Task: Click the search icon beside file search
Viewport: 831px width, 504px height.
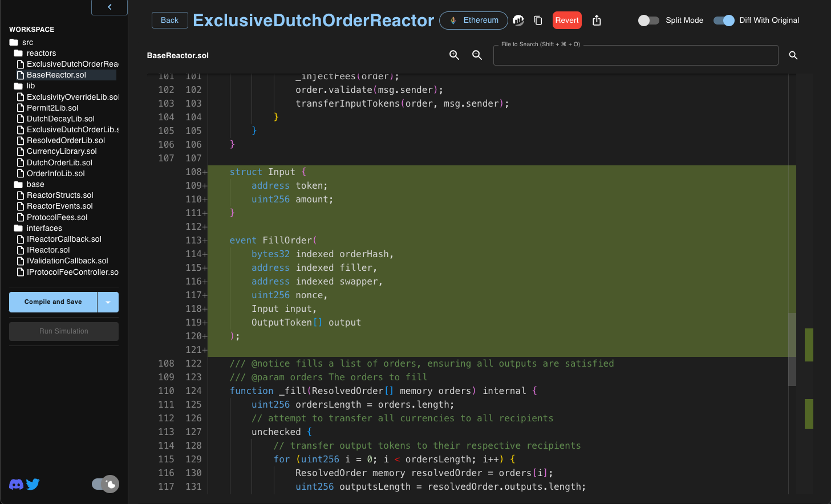Action: 793,55
